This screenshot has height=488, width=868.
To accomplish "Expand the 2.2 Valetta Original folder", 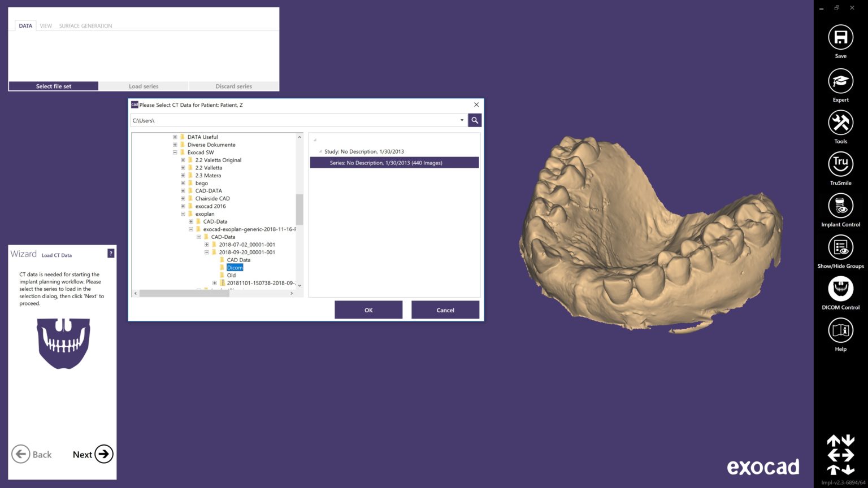I will click(182, 160).
